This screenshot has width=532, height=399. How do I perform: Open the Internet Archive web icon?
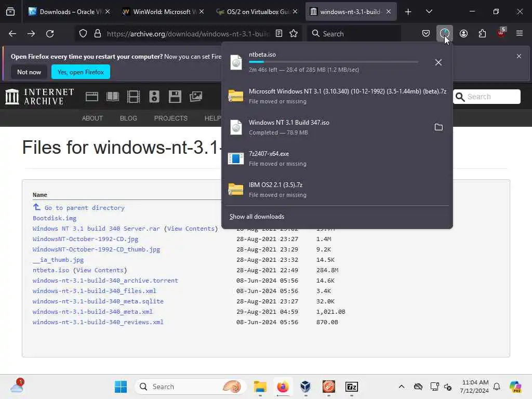click(x=91, y=97)
